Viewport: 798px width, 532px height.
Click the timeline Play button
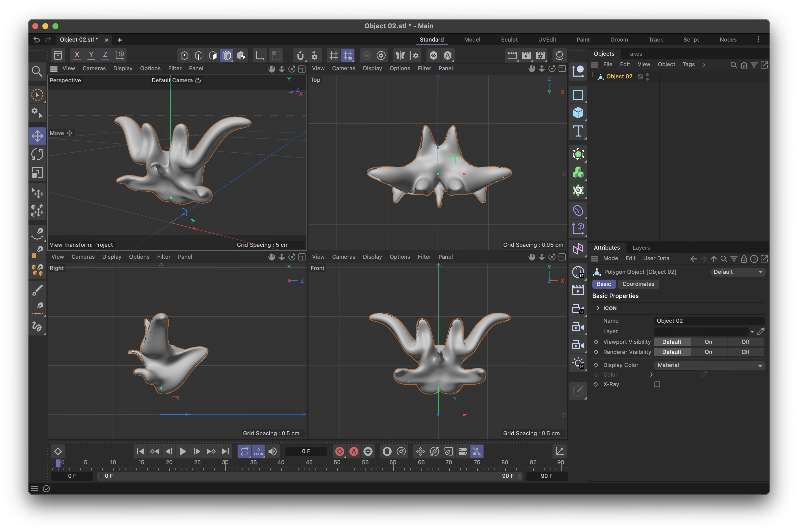[183, 451]
